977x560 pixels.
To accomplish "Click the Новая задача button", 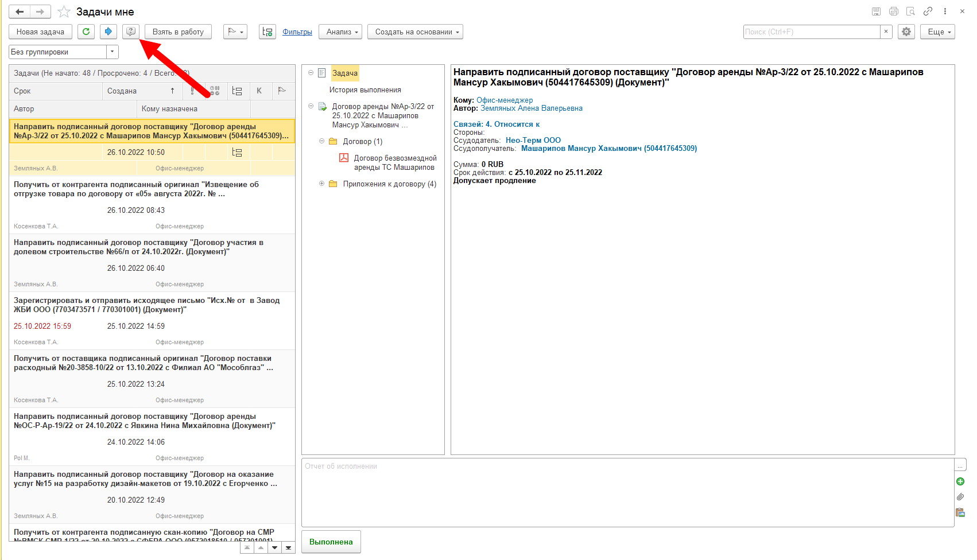I will [40, 32].
